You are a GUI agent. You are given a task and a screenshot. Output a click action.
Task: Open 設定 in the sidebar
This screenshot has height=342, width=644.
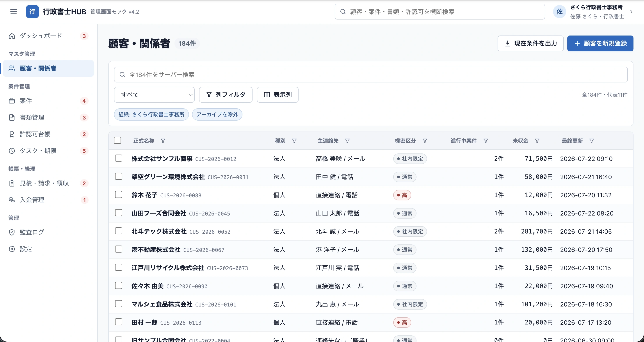coord(48,249)
